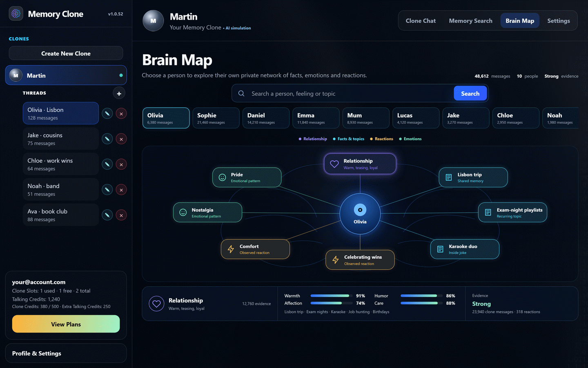Edit the Chloe · work wins thread
The height and width of the screenshot is (368, 588).
tap(107, 164)
